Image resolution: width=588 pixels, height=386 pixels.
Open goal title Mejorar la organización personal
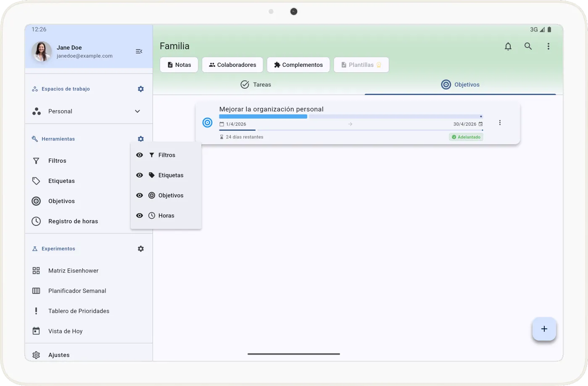(x=272, y=109)
